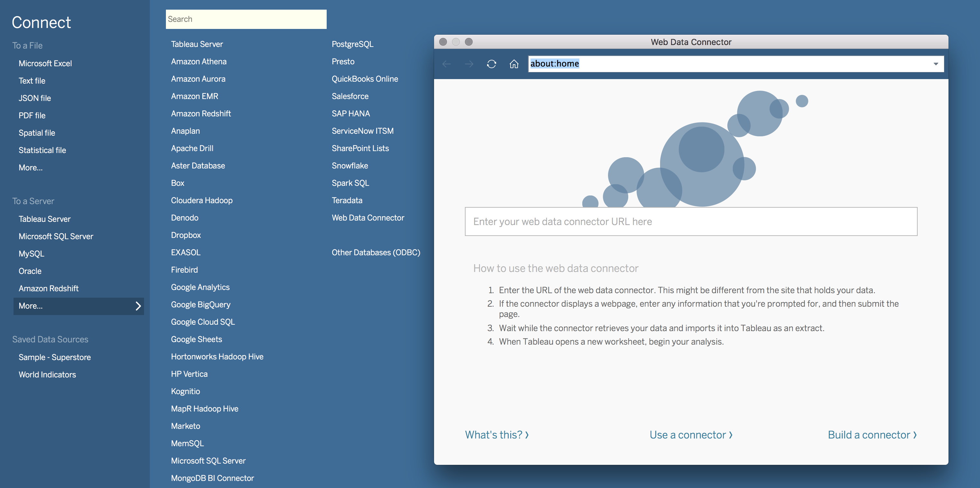
Task: Click the browser forward arrow icon
Action: click(x=469, y=64)
